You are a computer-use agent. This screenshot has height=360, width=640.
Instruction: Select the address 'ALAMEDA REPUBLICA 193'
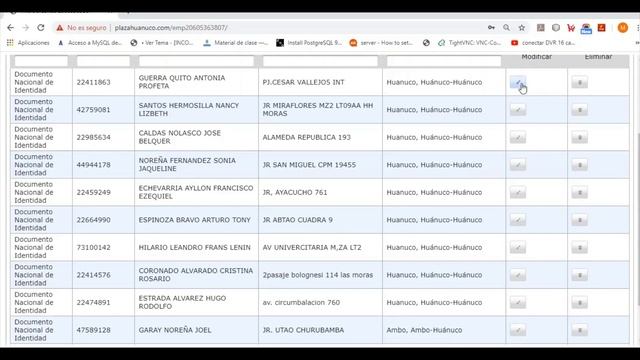point(307,138)
